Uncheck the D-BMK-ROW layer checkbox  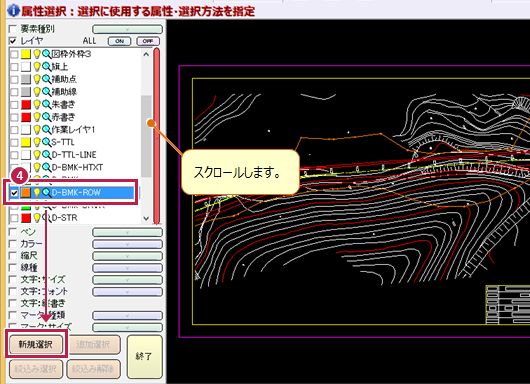(14, 193)
